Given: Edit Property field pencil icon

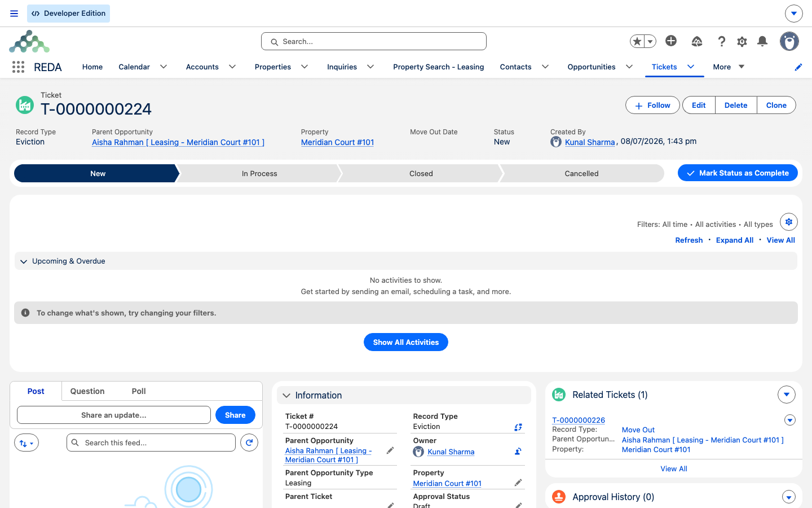Looking at the screenshot, I should [x=518, y=483].
